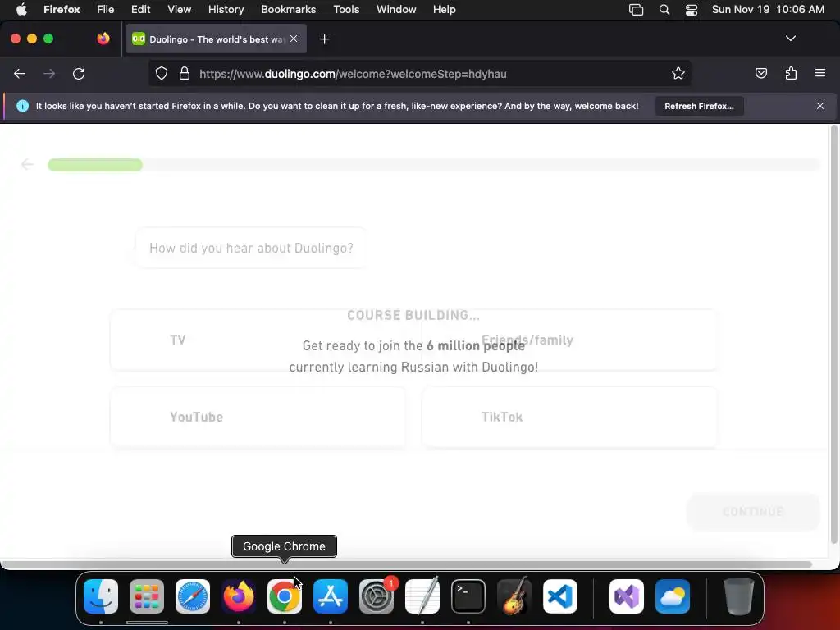Open the File menu
This screenshot has height=630, width=840.
click(x=106, y=9)
